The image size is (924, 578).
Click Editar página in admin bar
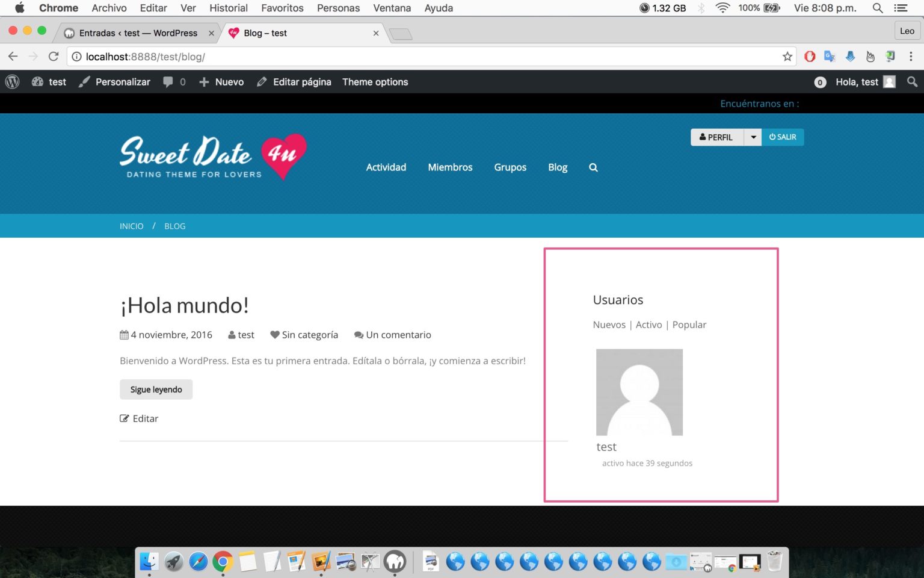[294, 82]
